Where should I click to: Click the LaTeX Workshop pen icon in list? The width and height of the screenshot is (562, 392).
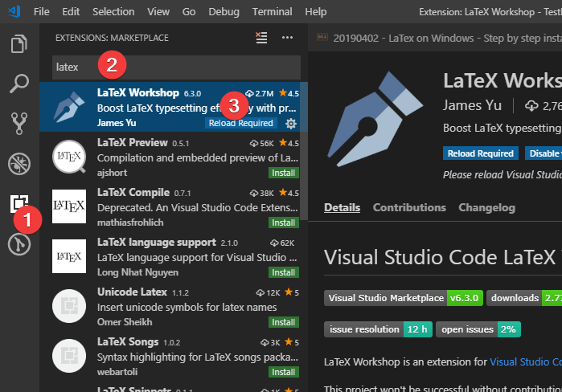(x=69, y=107)
